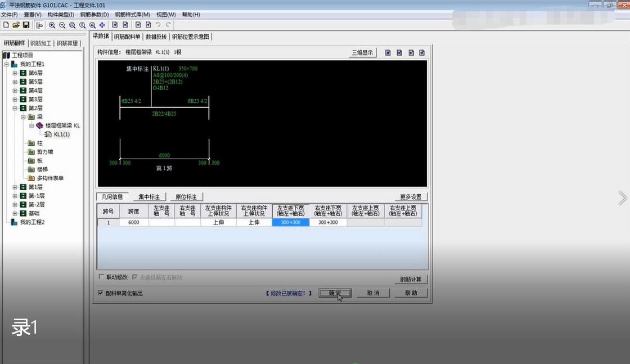Click the zoom in magnifier icon
630x364 pixels.
pos(52,25)
